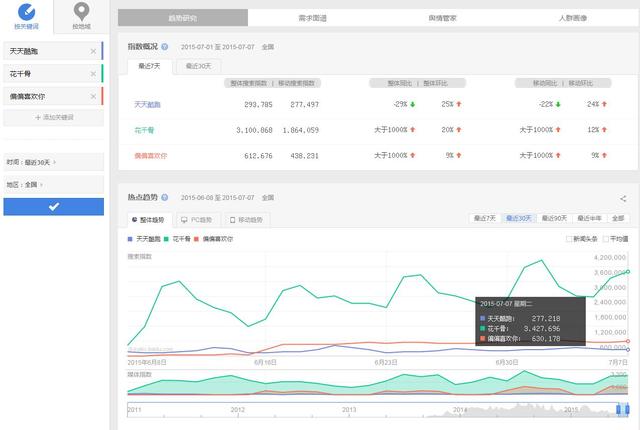The width and height of the screenshot is (640, 430).
Task: Open the 花千骨 link in overview table
Action: [144, 131]
